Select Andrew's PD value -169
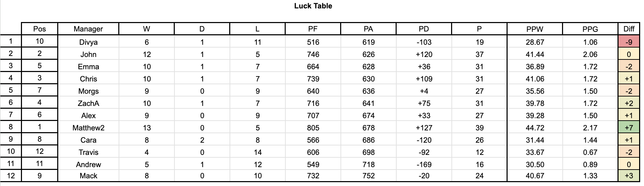This screenshot has height=186, width=644. click(x=424, y=165)
